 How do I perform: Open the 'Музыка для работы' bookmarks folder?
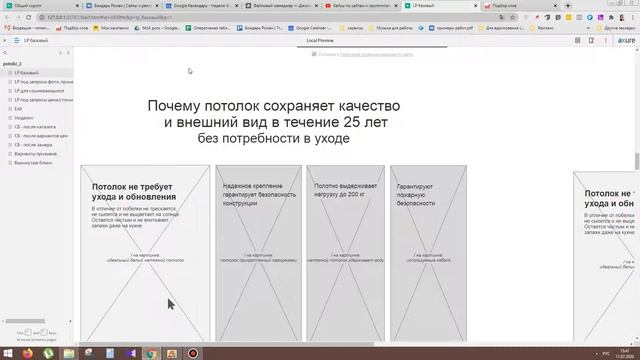coord(391,28)
